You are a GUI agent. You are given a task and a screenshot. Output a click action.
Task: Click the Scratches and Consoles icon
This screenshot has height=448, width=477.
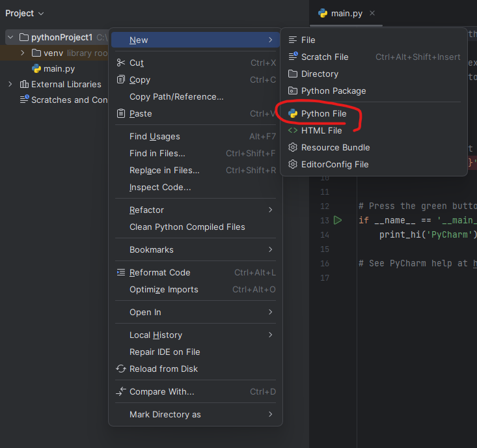[x=24, y=100]
